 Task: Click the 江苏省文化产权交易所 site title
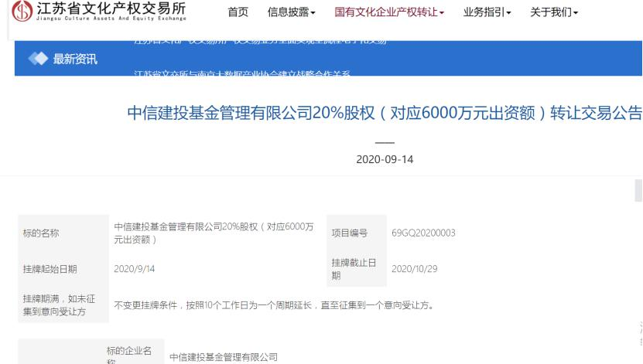tap(111, 9)
